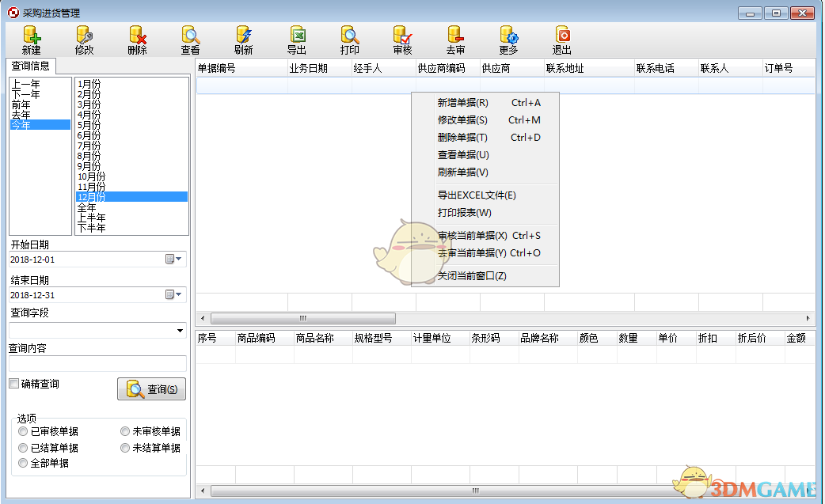Image resolution: width=825 pixels, height=504 pixels.
Task: Expand the 查询字段 combo box
Action: [181, 330]
